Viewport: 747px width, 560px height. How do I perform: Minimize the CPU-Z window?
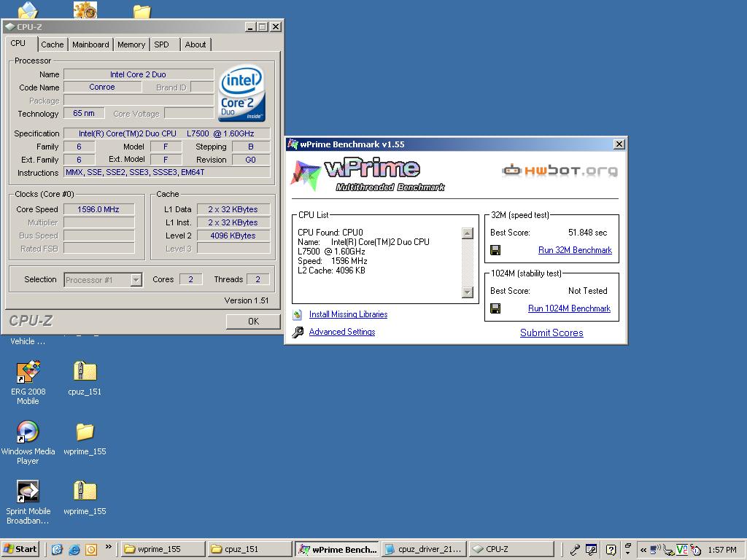coord(251,27)
